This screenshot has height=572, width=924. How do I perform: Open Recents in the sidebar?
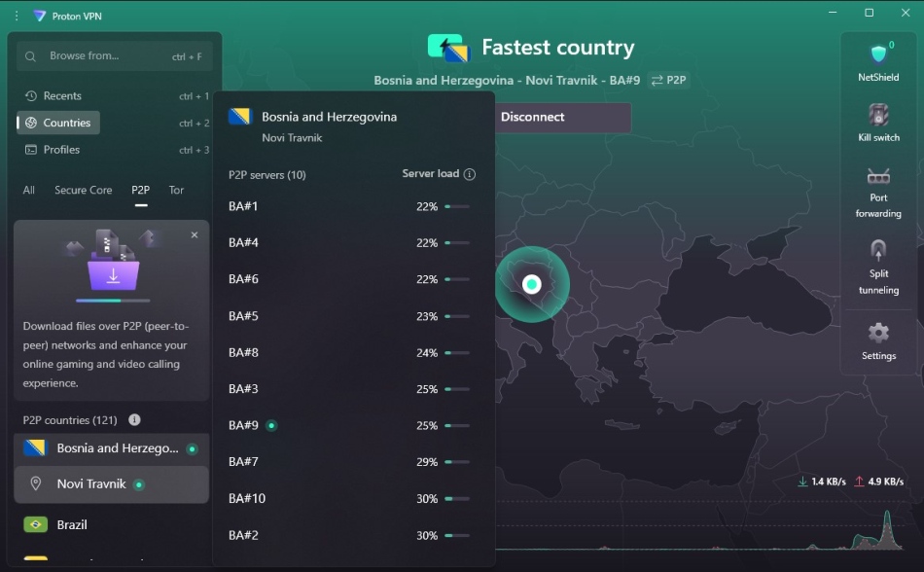115,95
